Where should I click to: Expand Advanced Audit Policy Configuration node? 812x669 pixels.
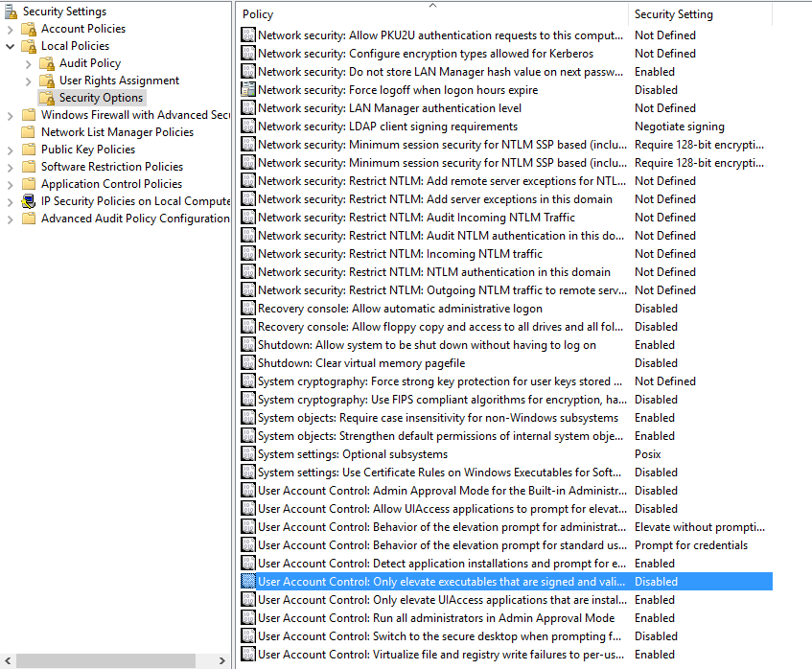pyautogui.click(x=11, y=219)
